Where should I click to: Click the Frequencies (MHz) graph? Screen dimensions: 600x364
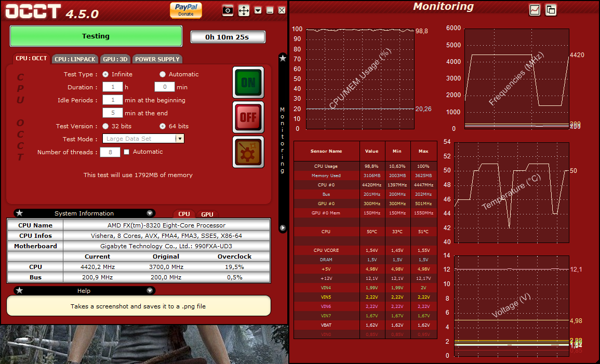coord(516,79)
